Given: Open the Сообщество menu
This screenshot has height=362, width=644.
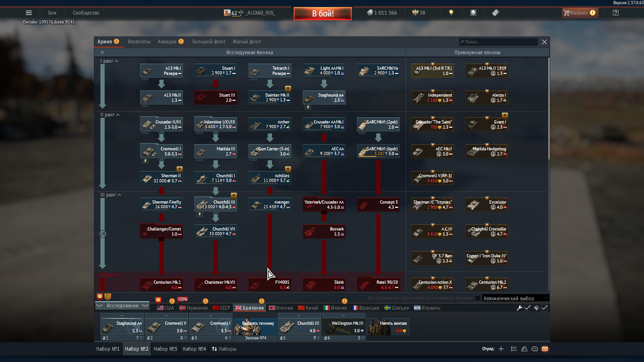Looking at the screenshot, I should pyautogui.click(x=85, y=13).
